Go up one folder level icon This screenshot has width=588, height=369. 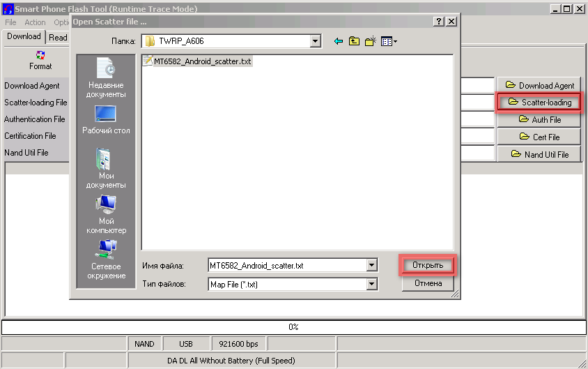click(x=354, y=41)
